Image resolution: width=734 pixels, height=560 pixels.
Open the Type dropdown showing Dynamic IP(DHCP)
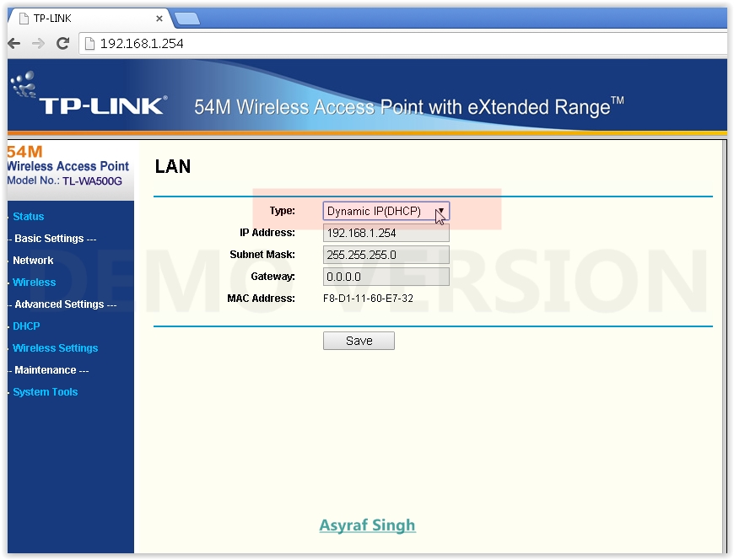386,211
